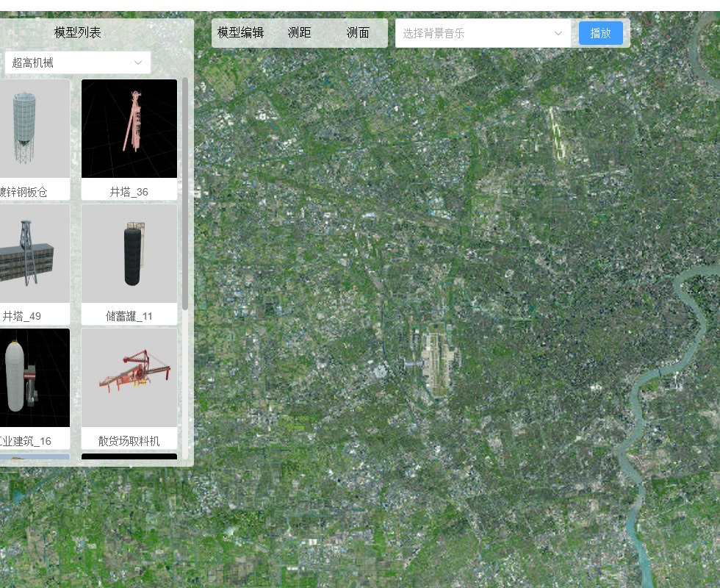Choose the 散货场取料机 reclaimer model image

129,378
